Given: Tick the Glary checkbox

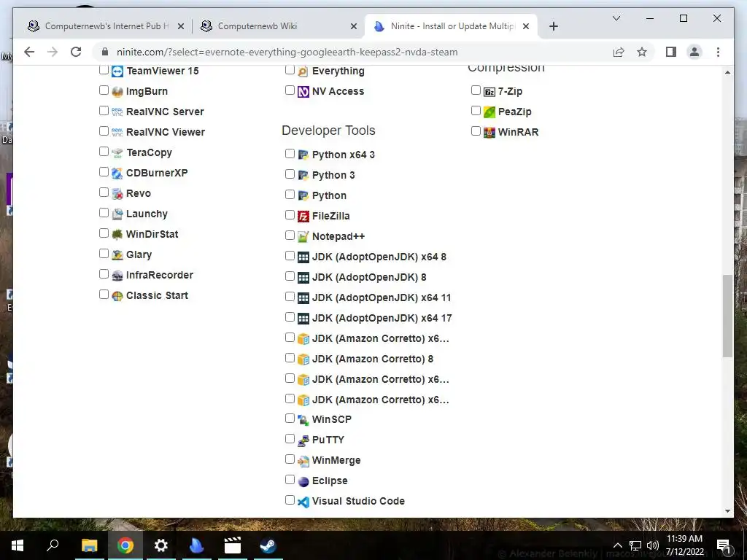Looking at the screenshot, I should pyautogui.click(x=104, y=253).
